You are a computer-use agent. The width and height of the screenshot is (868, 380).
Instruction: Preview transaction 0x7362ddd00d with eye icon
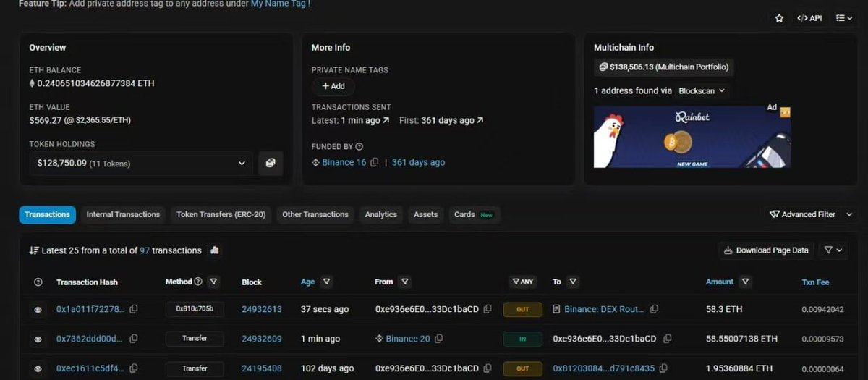click(x=38, y=339)
